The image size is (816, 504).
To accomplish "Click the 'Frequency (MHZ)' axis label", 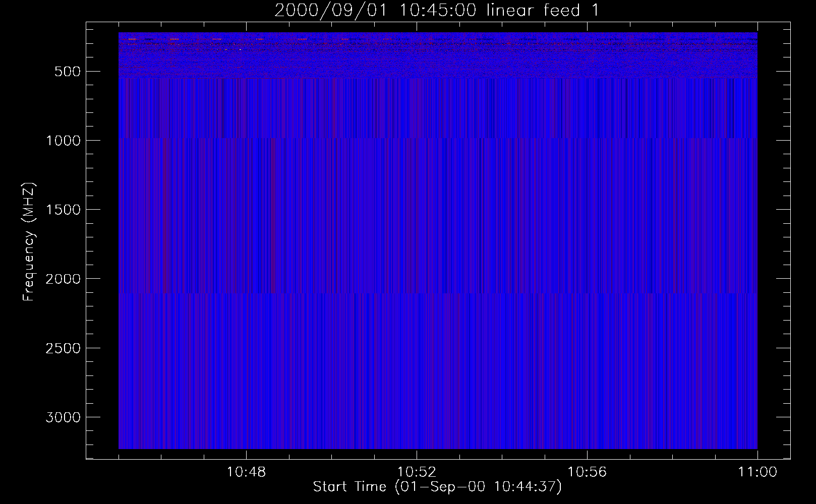I will tap(29, 242).
